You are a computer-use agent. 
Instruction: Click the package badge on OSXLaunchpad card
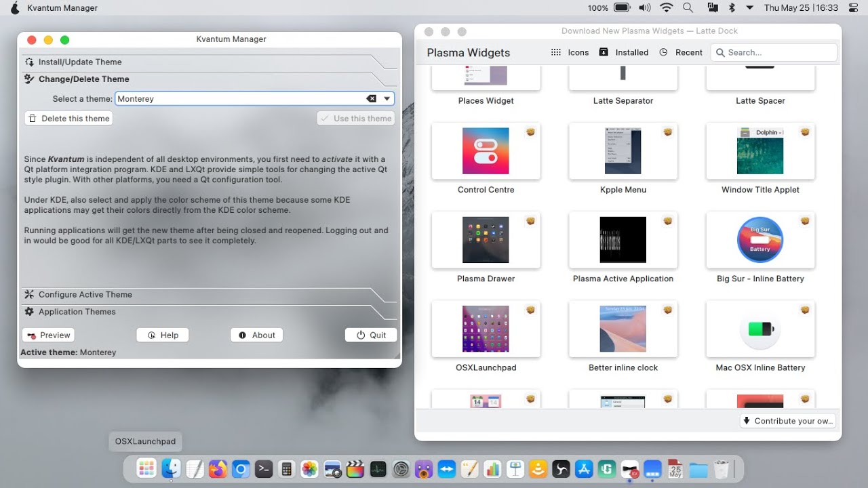pos(530,310)
